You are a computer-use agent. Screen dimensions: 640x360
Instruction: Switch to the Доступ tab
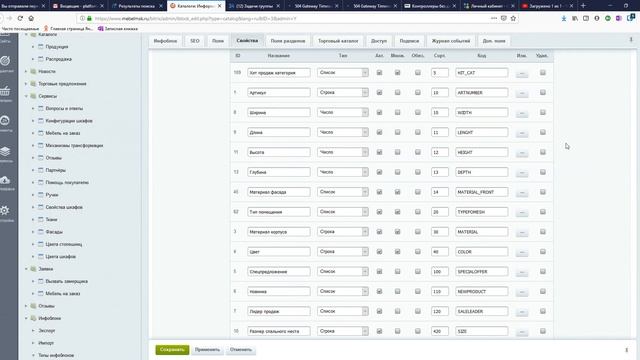[x=379, y=41]
